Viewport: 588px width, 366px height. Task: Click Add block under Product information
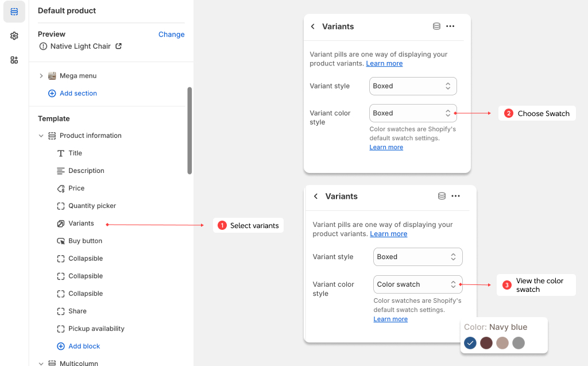84,346
